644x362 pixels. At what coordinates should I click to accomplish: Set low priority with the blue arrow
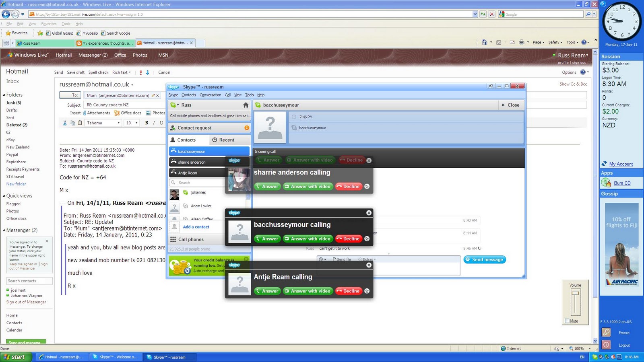147,72
